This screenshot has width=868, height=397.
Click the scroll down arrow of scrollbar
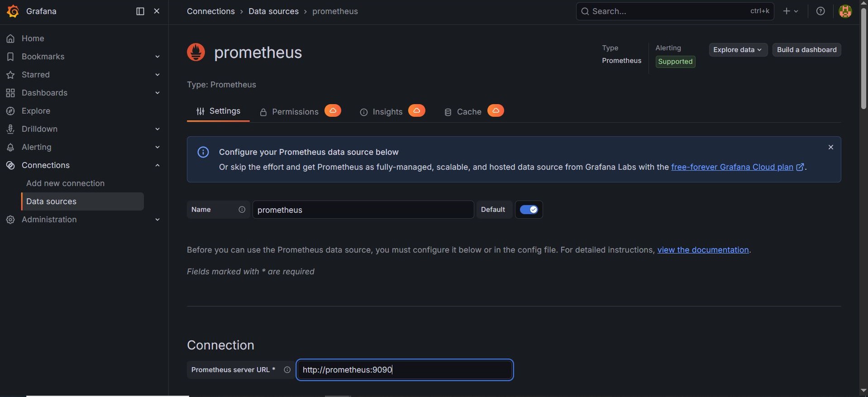coord(863,391)
